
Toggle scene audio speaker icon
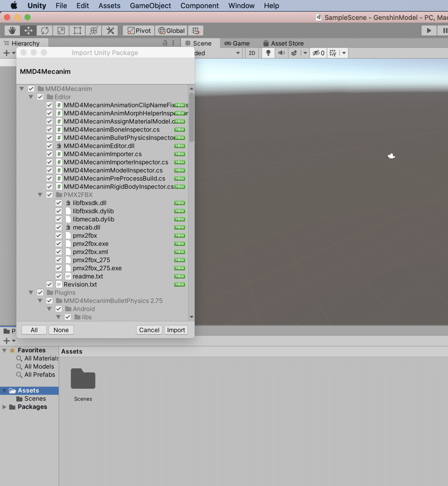click(x=281, y=53)
